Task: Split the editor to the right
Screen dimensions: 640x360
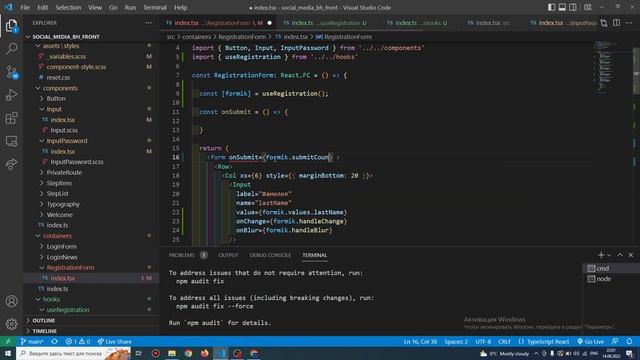Action: 616,23
